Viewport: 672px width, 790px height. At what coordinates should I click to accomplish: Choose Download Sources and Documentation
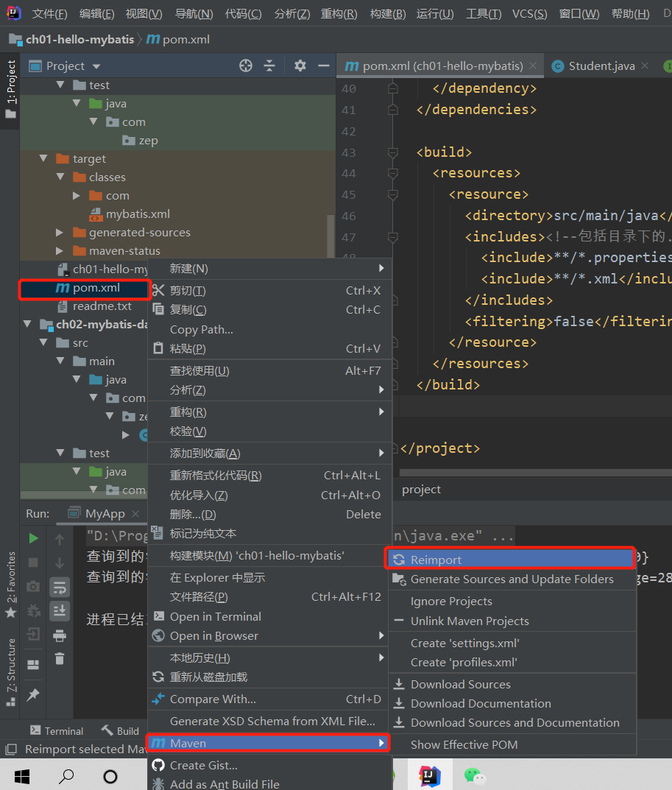[x=512, y=722]
